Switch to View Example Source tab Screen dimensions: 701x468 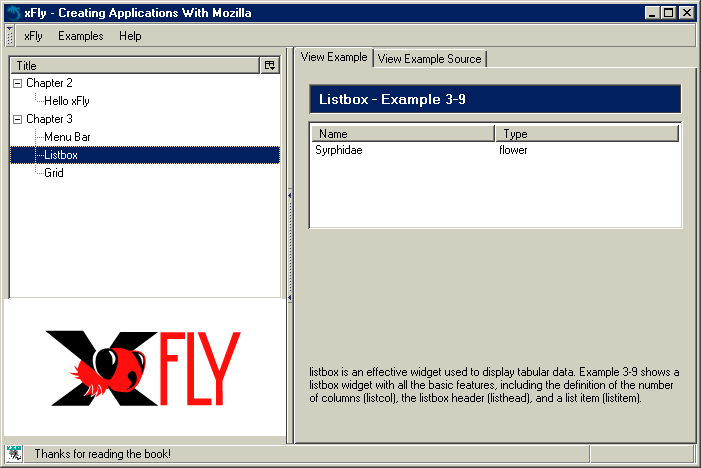point(429,59)
